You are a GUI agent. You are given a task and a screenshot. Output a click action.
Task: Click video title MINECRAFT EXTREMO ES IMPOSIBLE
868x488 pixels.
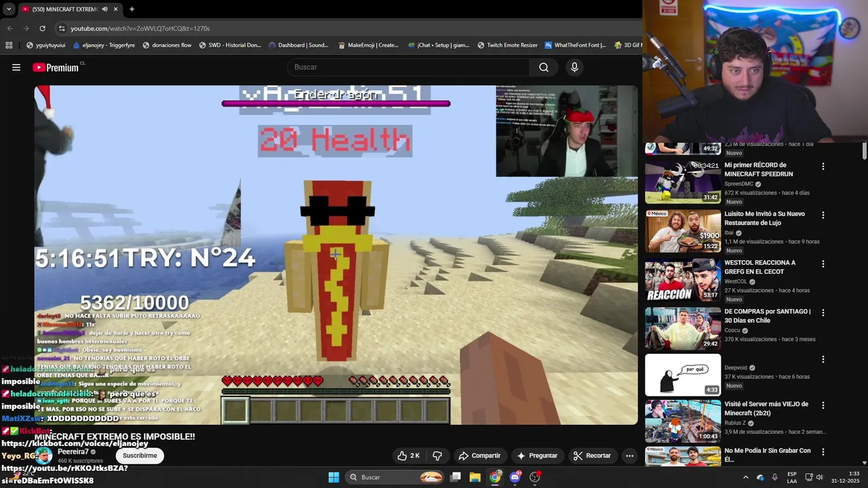pyautogui.click(x=115, y=436)
